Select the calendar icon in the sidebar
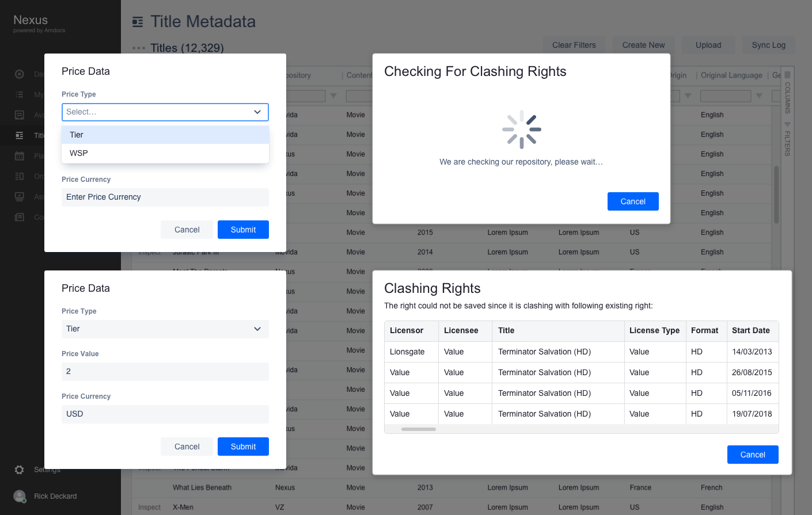Screen dimensions: 812x515 [x=20, y=156]
